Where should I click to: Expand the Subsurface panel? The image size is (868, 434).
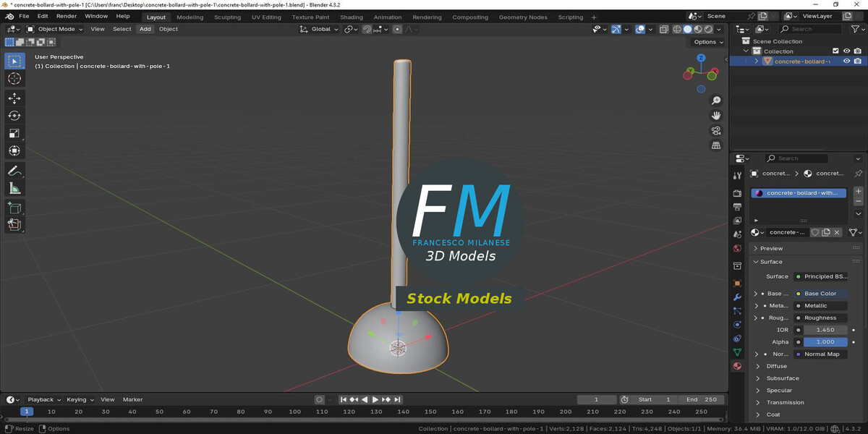click(783, 378)
